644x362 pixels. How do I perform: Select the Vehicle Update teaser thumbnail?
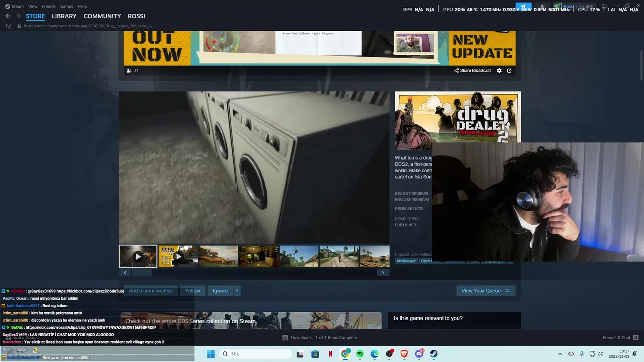(178, 256)
